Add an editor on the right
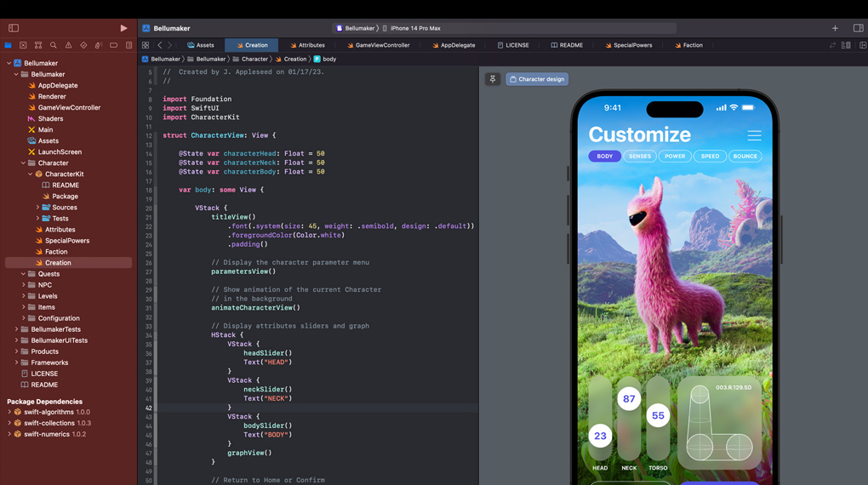Image resolution: width=868 pixels, height=485 pixels. pos(862,45)
